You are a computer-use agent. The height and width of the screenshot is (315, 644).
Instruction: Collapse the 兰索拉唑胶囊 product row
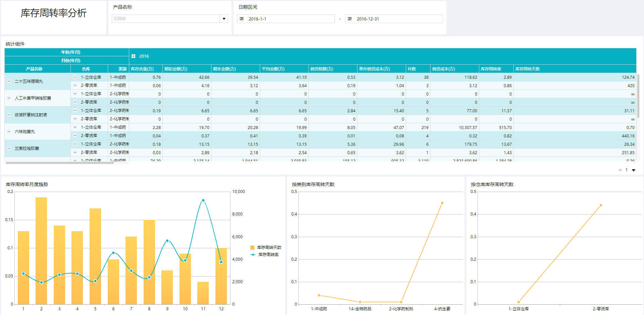pyautogui.click(x=9, y=148)
